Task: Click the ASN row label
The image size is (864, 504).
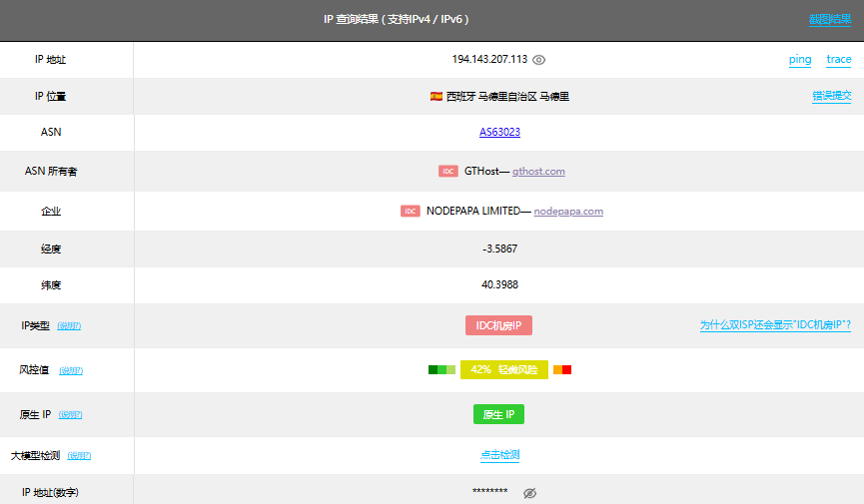Action: tap(51, 132)
